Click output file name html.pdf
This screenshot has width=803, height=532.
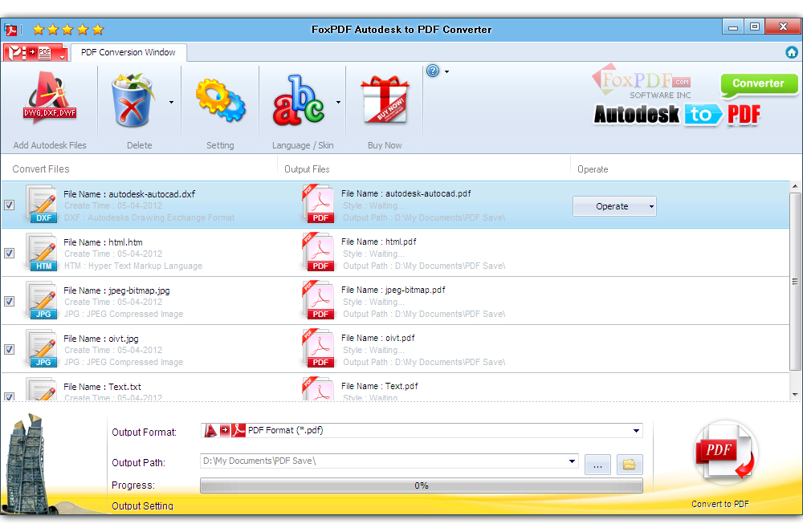401,242
